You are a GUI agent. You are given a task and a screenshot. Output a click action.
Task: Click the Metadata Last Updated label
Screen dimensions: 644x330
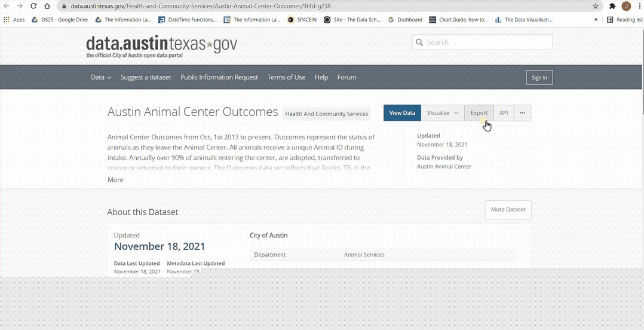pyautogui.click(x=195, y=264)
